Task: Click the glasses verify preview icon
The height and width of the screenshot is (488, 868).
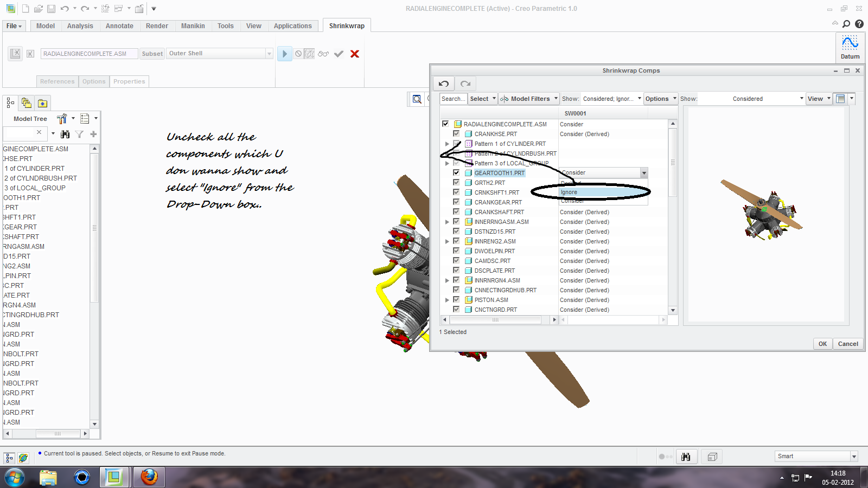Action: 323,54
